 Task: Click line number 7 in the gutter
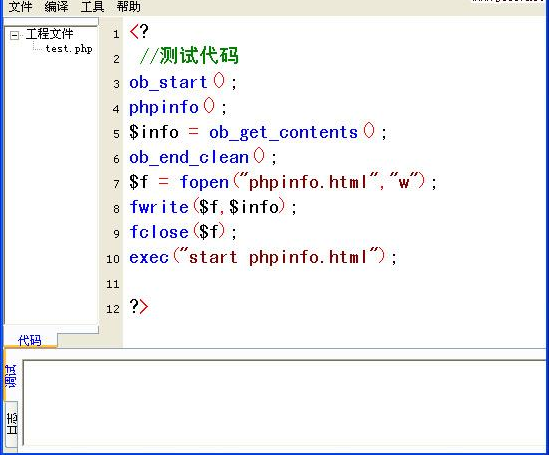pos(116,184)
